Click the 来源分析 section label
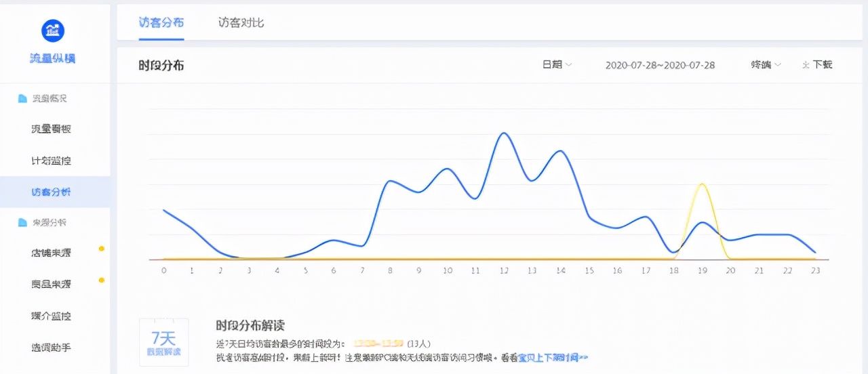This screenshot has height=374, width=868. pos(50,223)
